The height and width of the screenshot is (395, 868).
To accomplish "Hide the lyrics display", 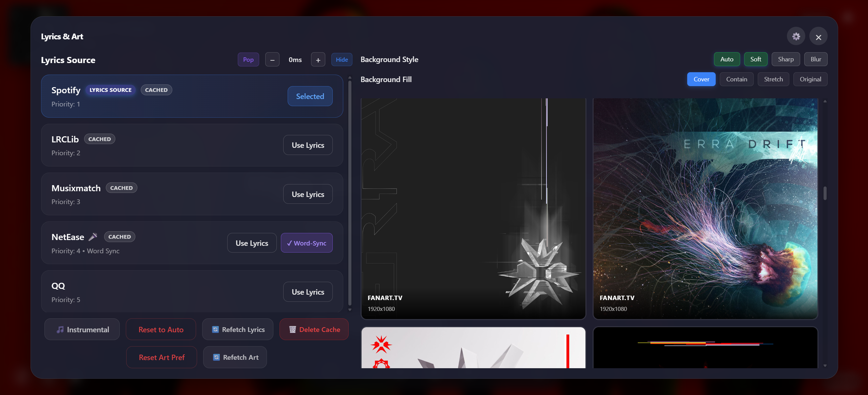I will coord(341,59).
